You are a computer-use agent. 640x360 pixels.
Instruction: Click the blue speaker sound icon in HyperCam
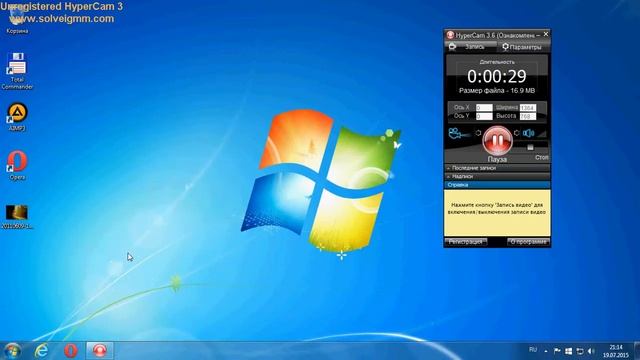point(528,133)
